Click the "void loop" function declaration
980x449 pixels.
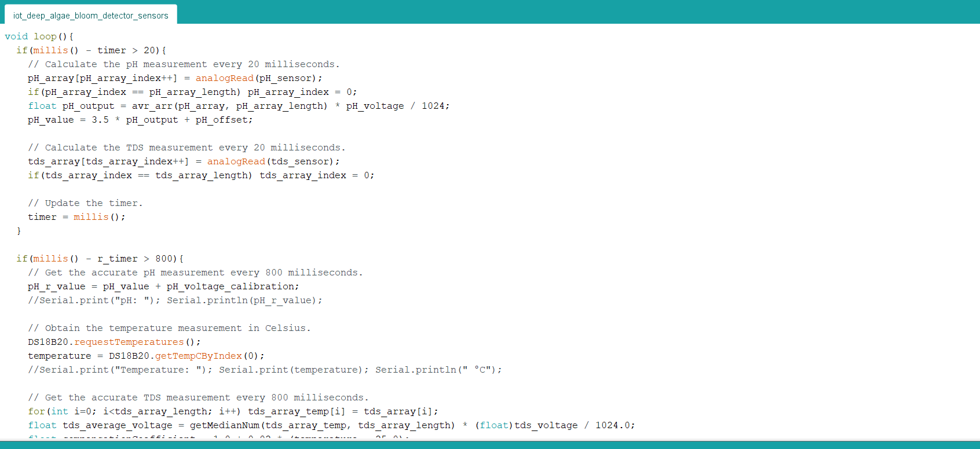pos(39,36)
